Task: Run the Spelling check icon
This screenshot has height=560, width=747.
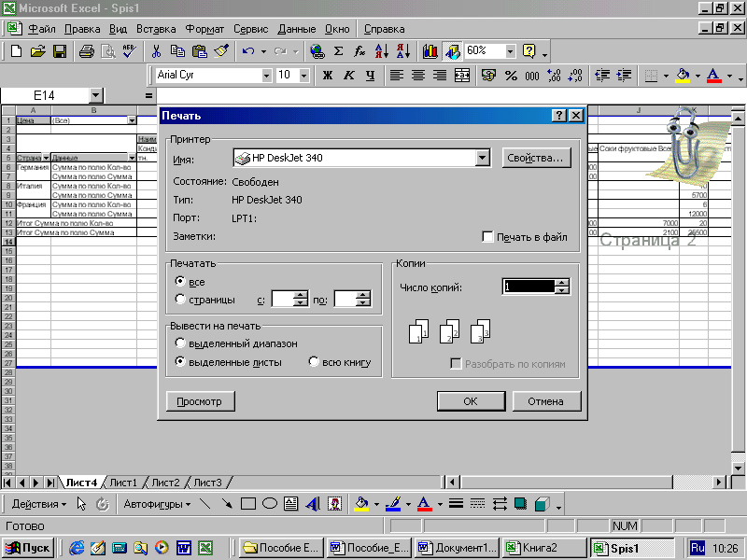Action: coord(129,51)
